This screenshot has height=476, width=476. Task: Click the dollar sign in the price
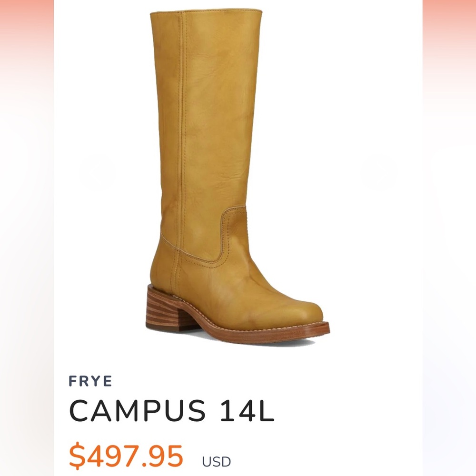(78, 456)
